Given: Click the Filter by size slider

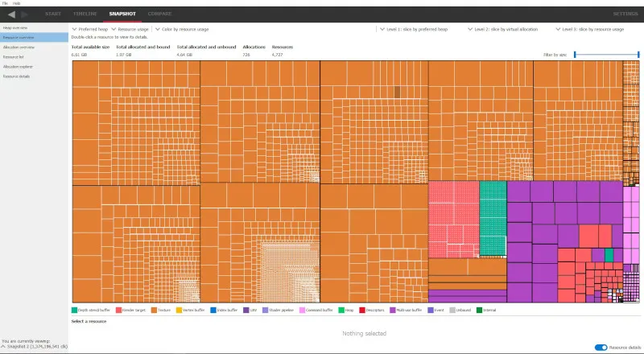Looking at the screenshot, I should click(x=596, y=55).
